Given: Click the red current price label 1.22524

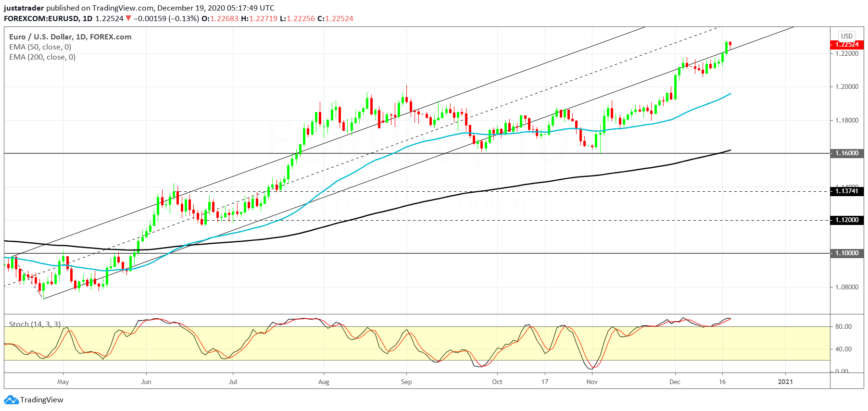Looking at the screenshot, I should click(x=847, y=45).
